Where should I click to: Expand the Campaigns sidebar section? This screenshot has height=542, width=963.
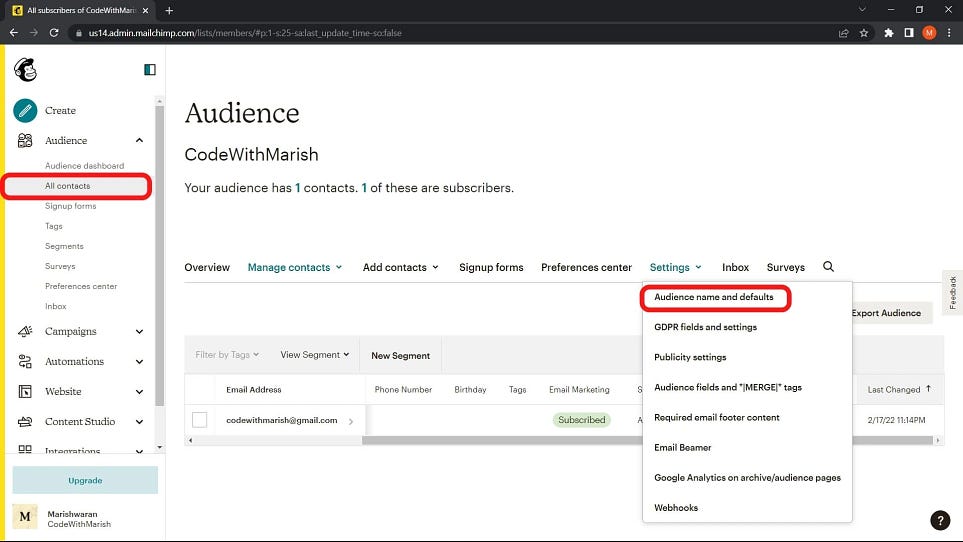point(139,331)
